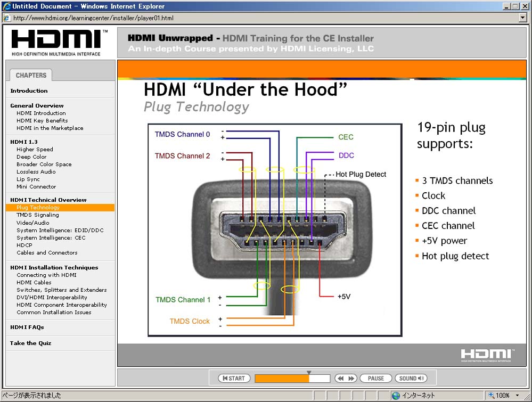Screen dimensions: 532x402
Task: Open the Introduction chapter
Action: 29,91
